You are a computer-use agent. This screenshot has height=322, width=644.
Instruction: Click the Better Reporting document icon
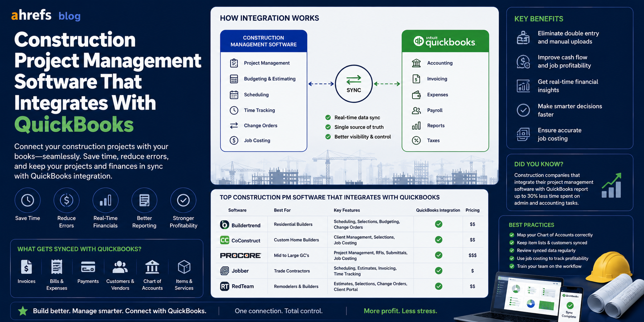[x=144, y=200]
